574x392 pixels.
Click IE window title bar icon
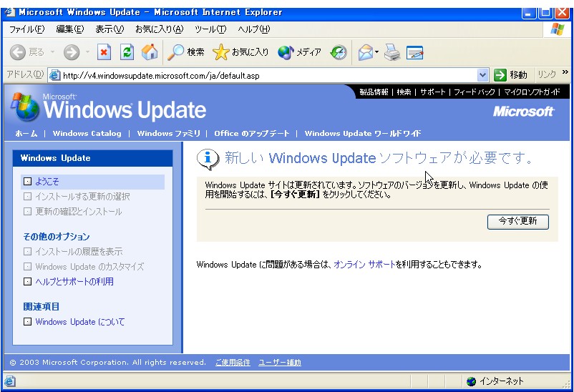[x=9, y=12]
